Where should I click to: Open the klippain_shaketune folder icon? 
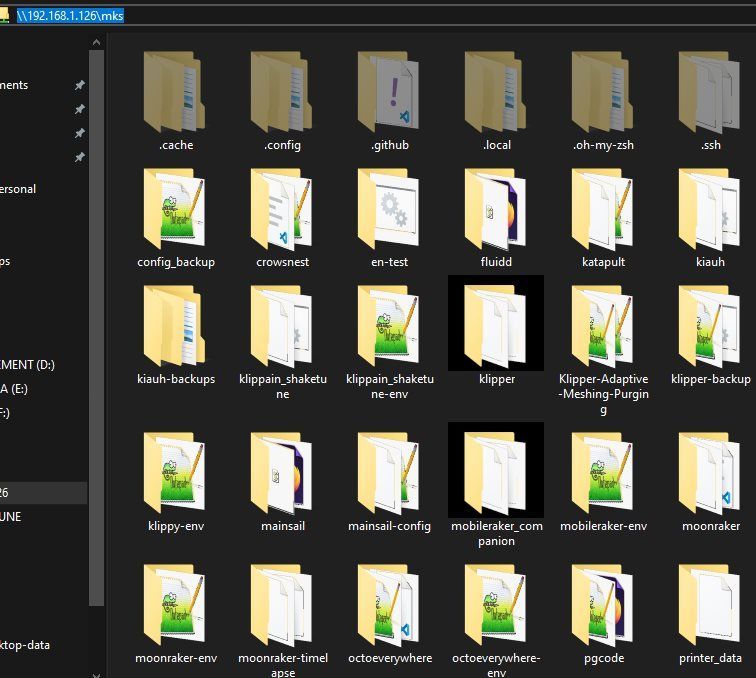(x=282, y=326)
